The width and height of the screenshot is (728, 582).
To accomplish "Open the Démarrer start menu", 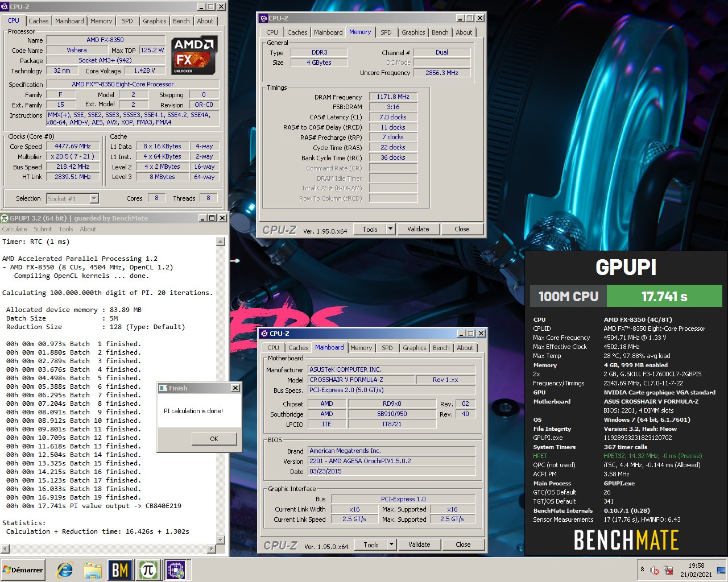I will pos(23,569).
